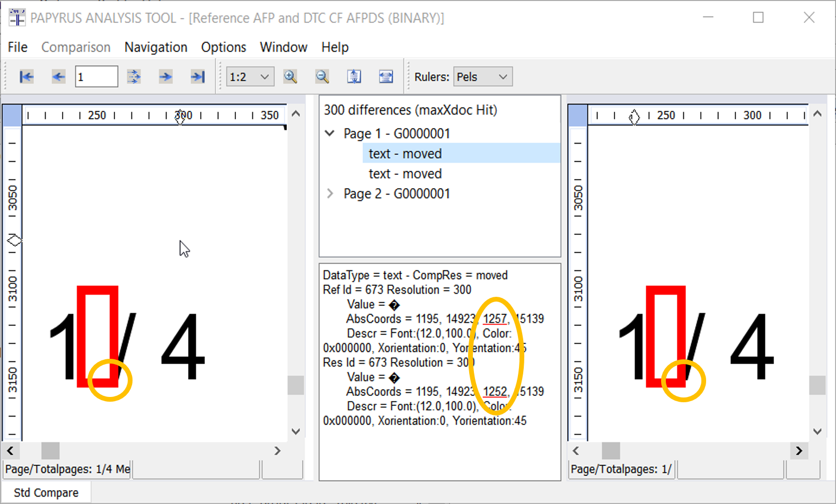This screenshot has width=836, height=504.
Task: Open the Rulers units dropdown
Action: coord(503,77)
